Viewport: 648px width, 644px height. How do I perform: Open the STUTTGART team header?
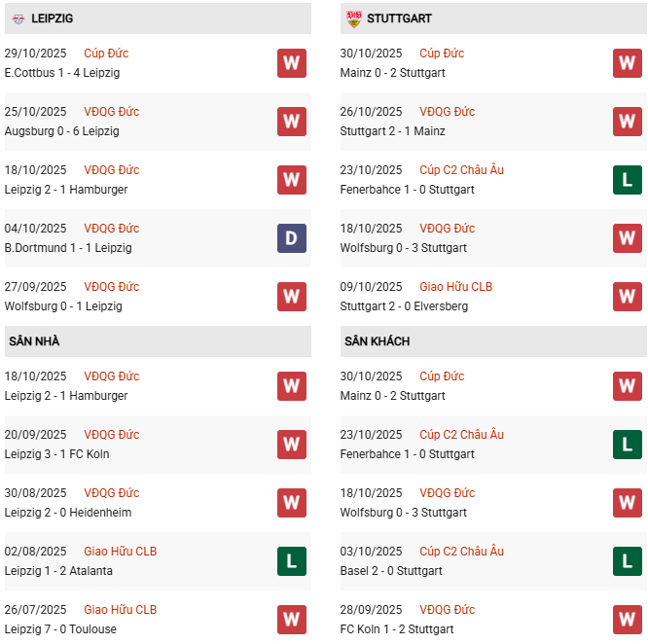(399, 18)
